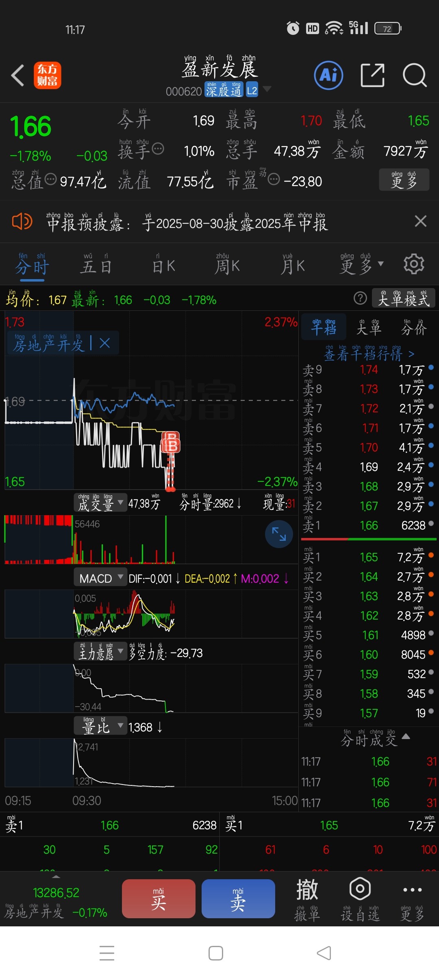Image resolution: width=439 pixels, height=980 pixels.
Task: Tap the blue dot beside 卖9
Action: [x=431, y=367]
